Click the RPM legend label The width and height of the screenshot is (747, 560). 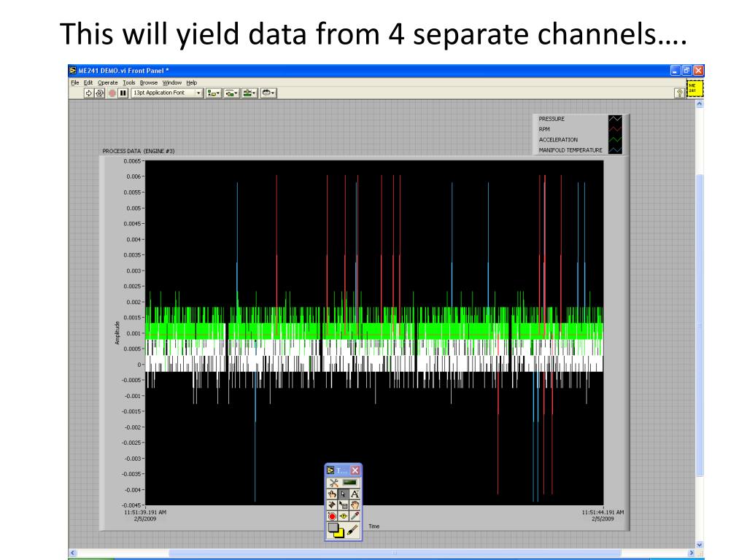(x=544, y=130)
